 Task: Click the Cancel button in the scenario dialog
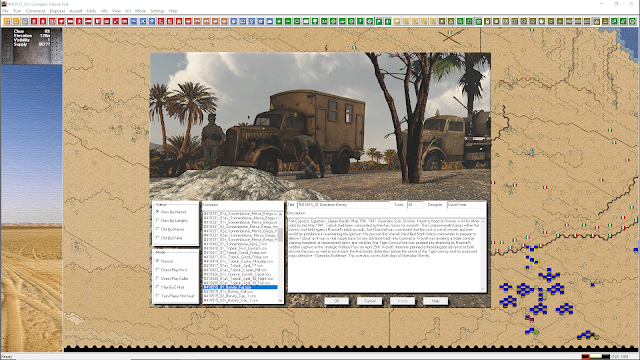tap(369, 301)
